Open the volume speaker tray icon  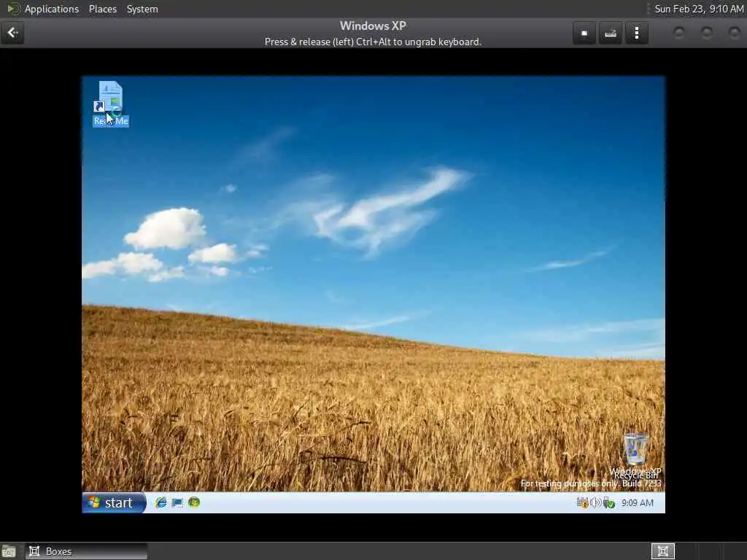tap(595, 503)
